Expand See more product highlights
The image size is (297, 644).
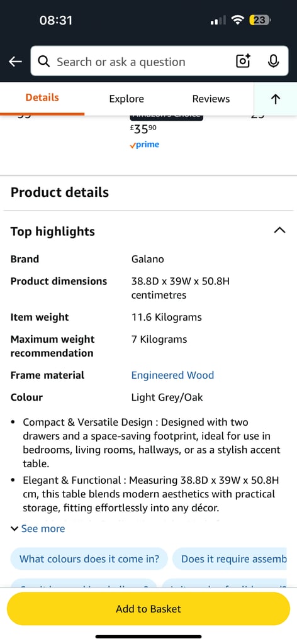coord(38,528)
